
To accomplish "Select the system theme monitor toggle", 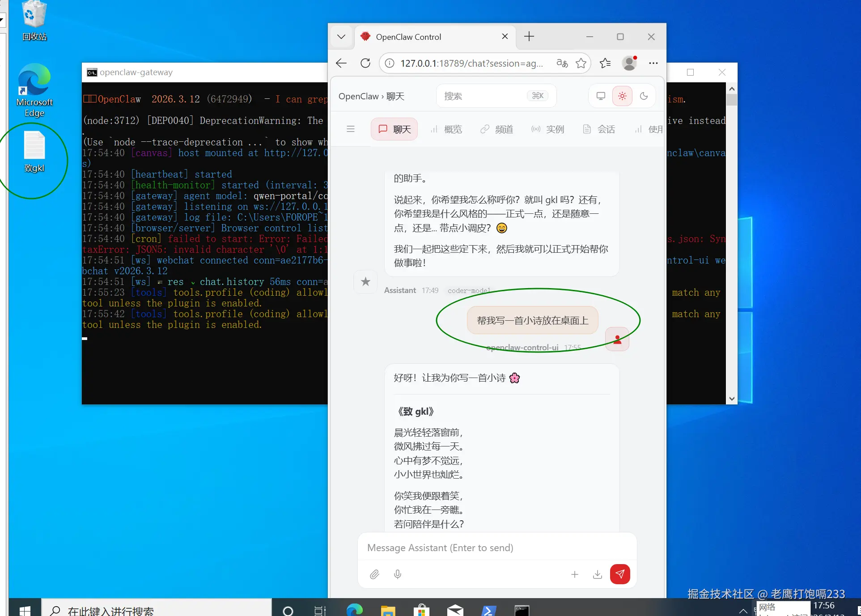I will point(601,96).
